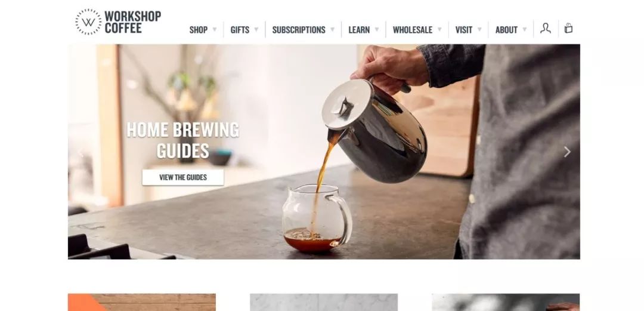This screenshot has height=311, width=644.
Task: Click the Workshop Coffee circular logo
Action: pyautogui.click(x=88, y=22)
